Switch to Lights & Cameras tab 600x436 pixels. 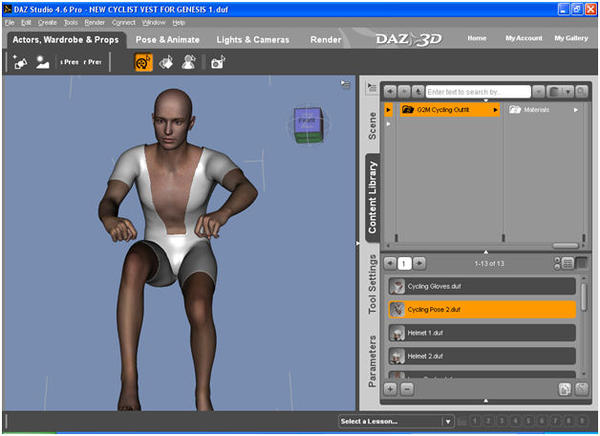coord(253,39)
